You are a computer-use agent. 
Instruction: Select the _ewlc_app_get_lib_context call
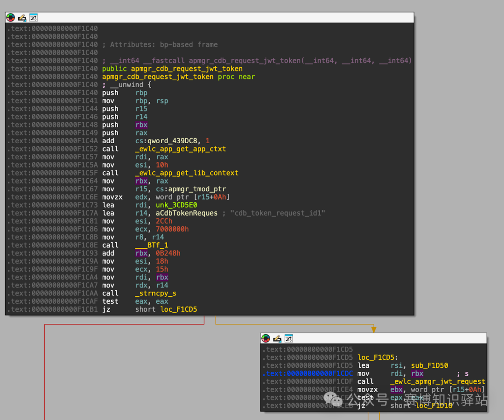click(x=187, y=173)
